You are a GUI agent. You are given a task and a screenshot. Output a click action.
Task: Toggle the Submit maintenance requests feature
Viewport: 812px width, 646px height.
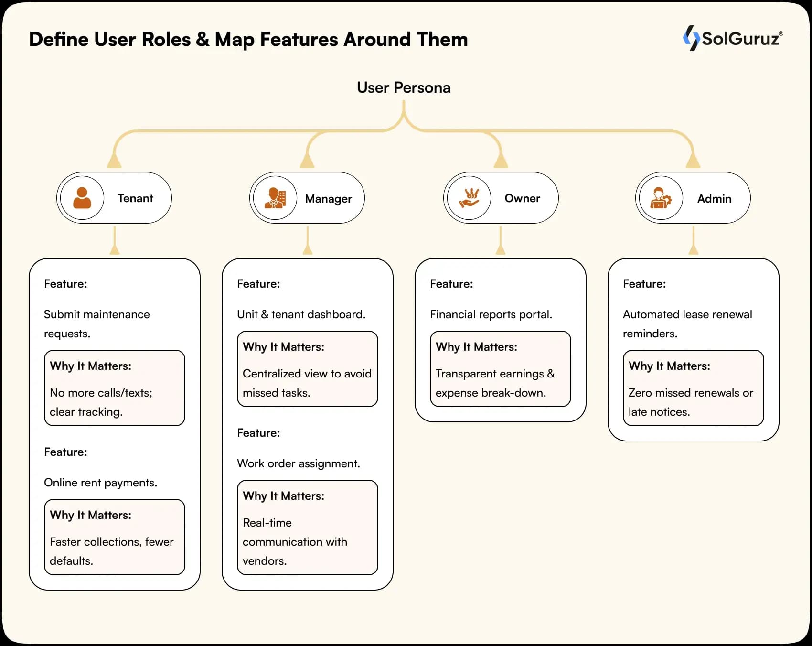[x=96, y=324]
